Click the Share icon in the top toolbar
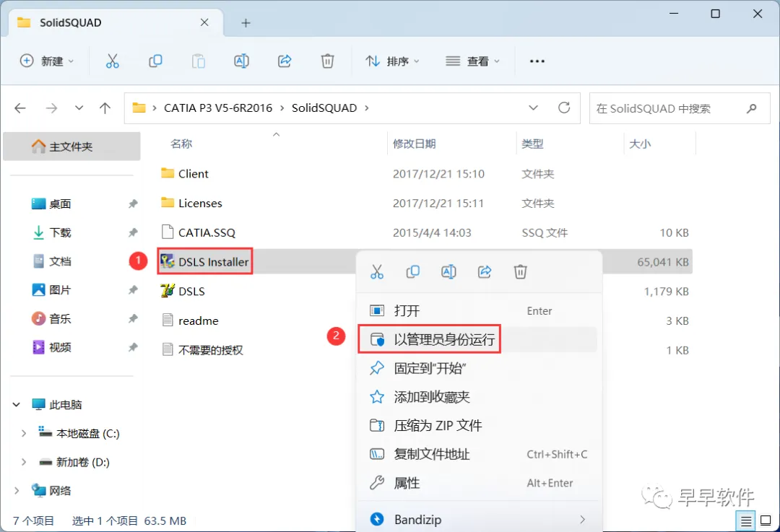 [x=284, y=61]
